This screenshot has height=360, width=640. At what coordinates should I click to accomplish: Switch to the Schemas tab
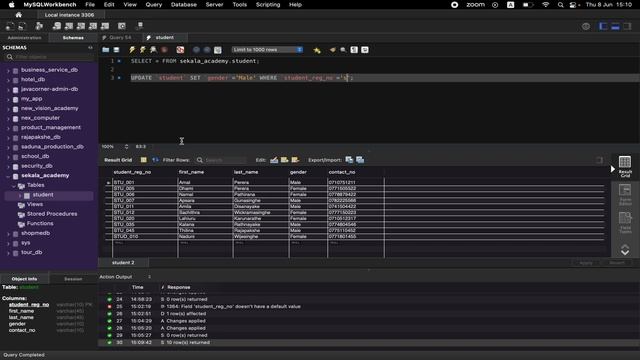coord(73,38)
